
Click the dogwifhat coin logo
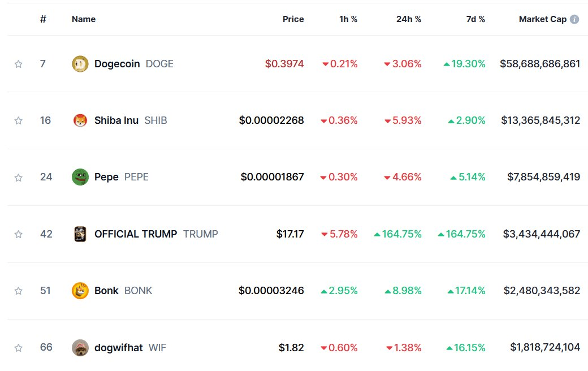(80, 347)
